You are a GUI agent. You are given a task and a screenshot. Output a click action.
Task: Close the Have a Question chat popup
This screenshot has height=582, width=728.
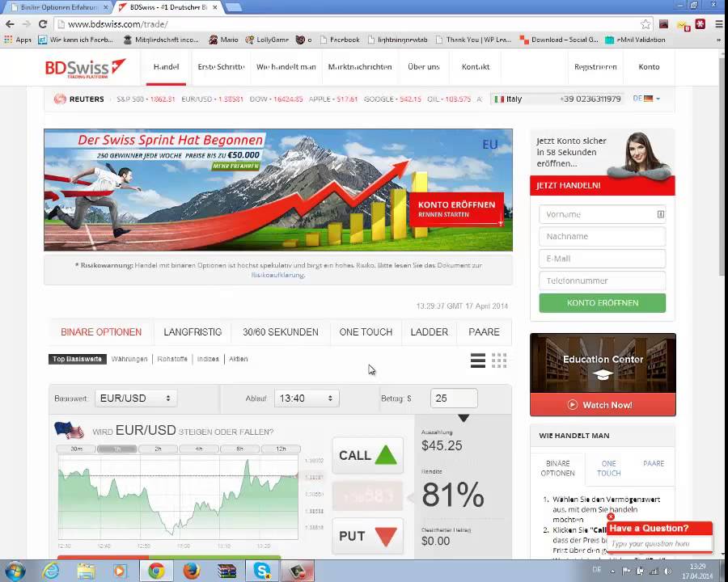pyautogui.click(x=611, y=517)
